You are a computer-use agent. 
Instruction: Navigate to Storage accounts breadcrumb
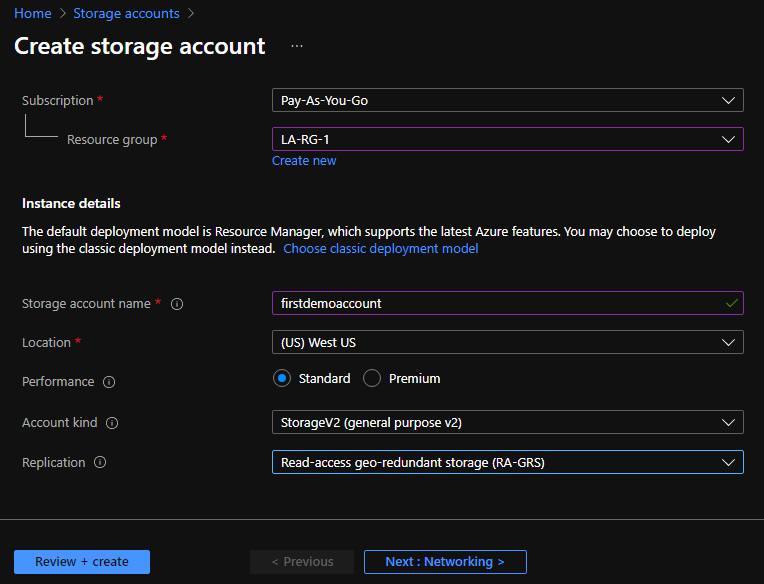point(126,14)
